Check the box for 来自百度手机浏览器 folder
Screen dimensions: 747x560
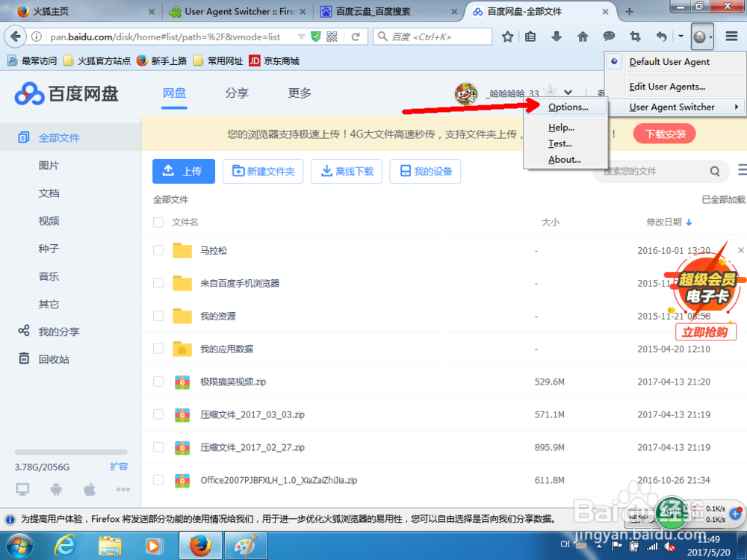(x=158, y=283)
